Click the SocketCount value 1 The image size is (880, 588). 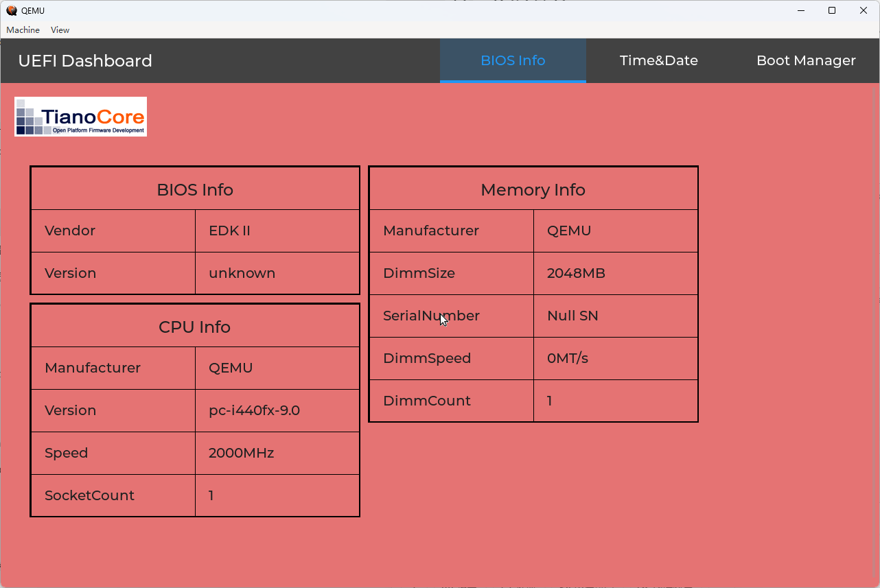211,495
